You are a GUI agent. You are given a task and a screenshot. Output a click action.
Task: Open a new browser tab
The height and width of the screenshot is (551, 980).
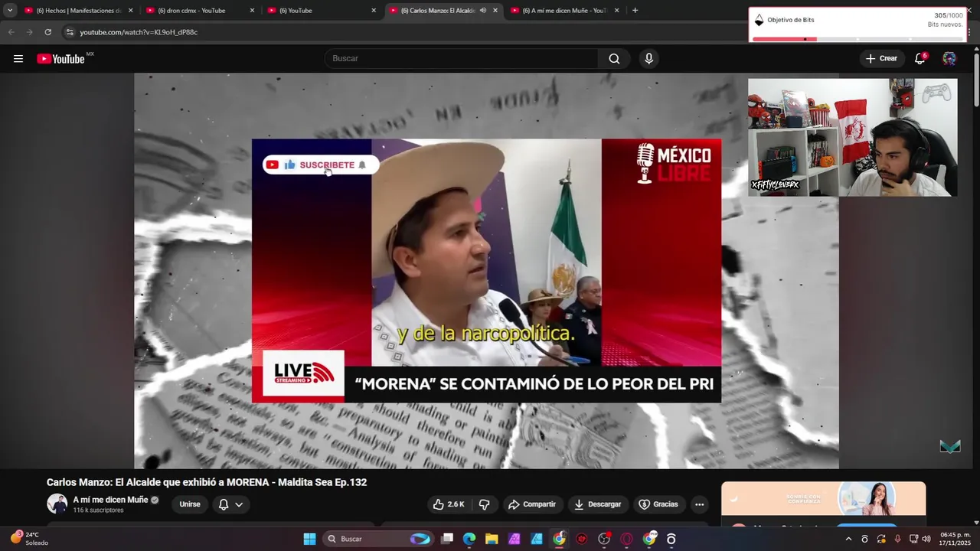(635, 11)
